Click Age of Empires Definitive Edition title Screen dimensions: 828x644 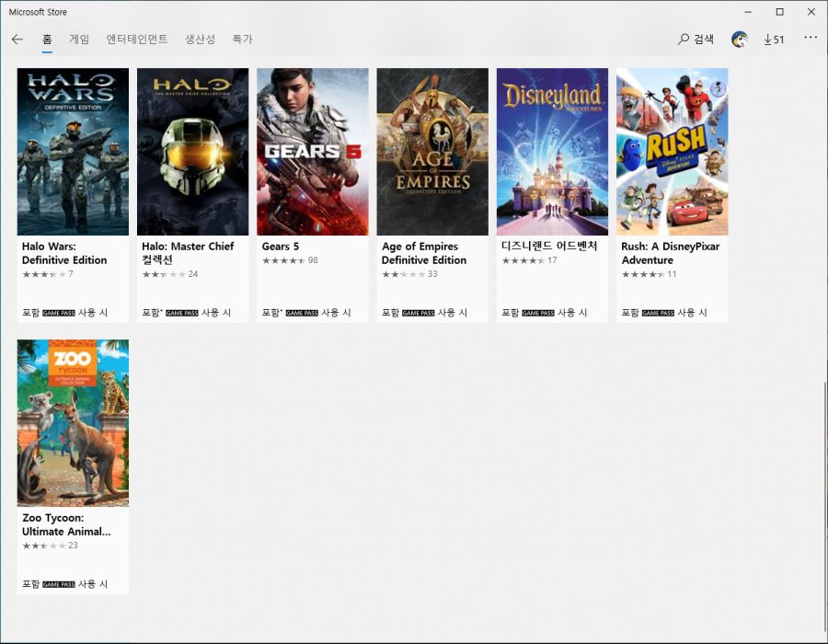424,253
